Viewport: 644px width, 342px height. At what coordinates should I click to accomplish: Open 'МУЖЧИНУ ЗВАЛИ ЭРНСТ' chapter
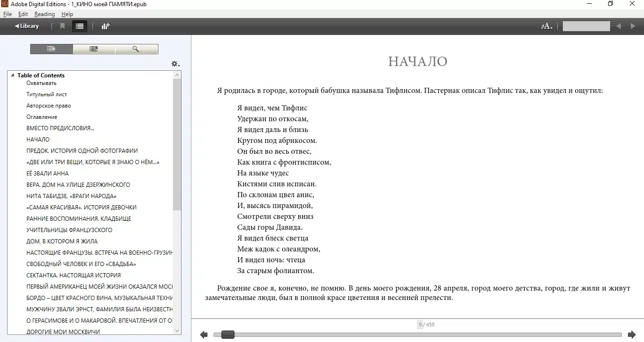click(99, 309)
